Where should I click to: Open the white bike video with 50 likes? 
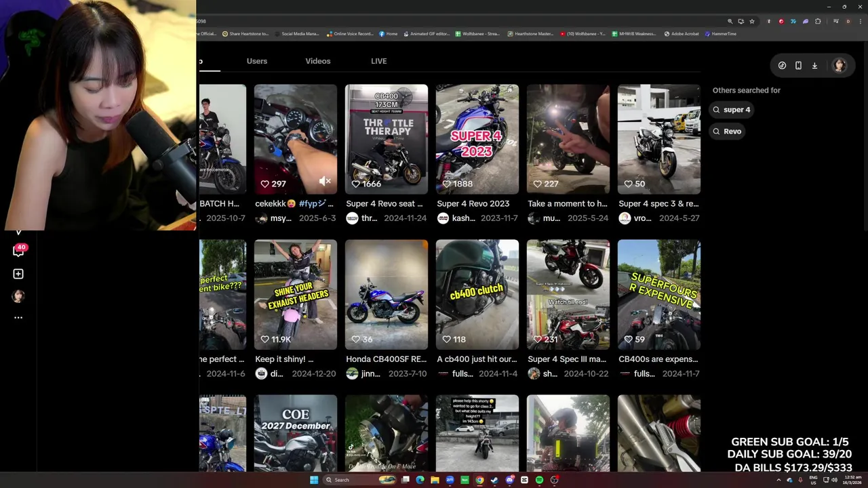tap(659, 139)
